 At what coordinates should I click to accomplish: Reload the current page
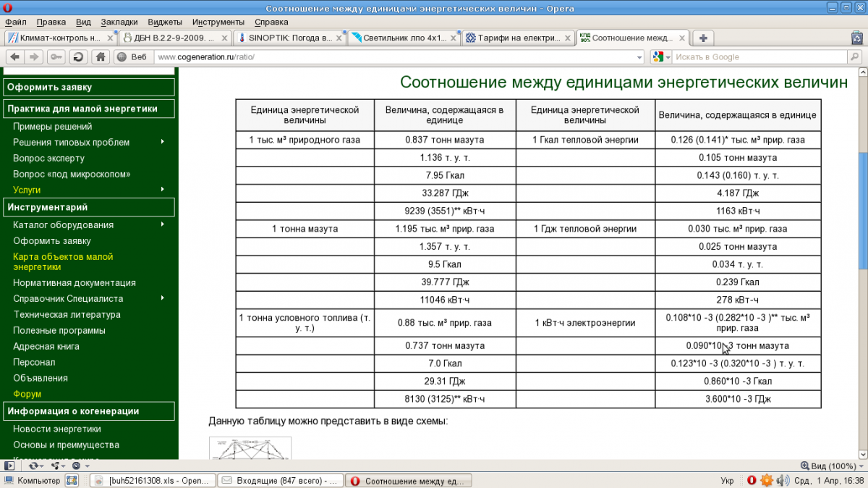pos(78,56)
